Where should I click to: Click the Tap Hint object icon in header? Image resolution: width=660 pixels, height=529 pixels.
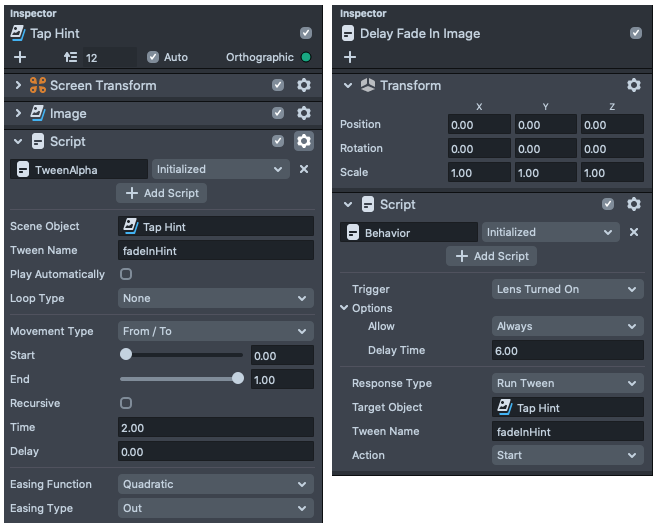pos(18,33)
